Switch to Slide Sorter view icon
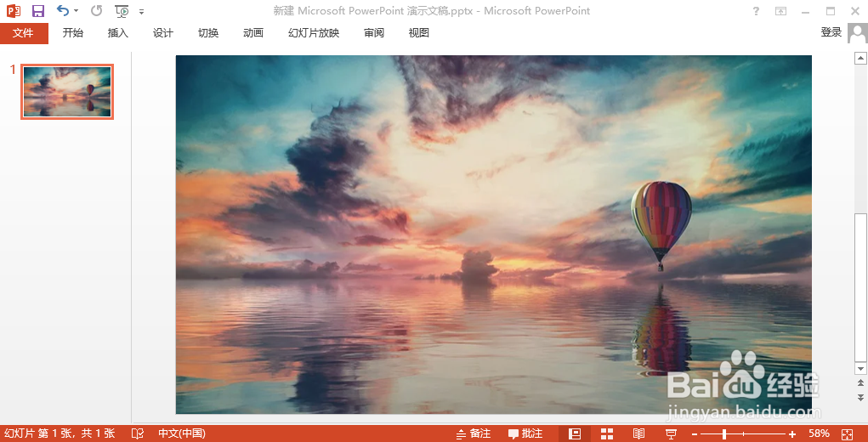868x442 pixels. pos(607,433)
